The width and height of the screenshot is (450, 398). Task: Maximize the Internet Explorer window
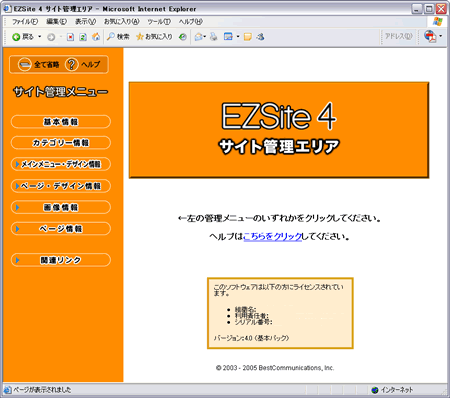[x=429, y=9]
